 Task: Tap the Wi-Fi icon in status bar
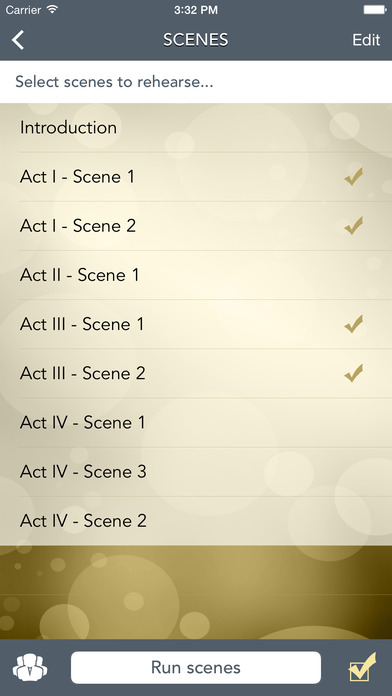pyautogui.click(x=52, y=9)
